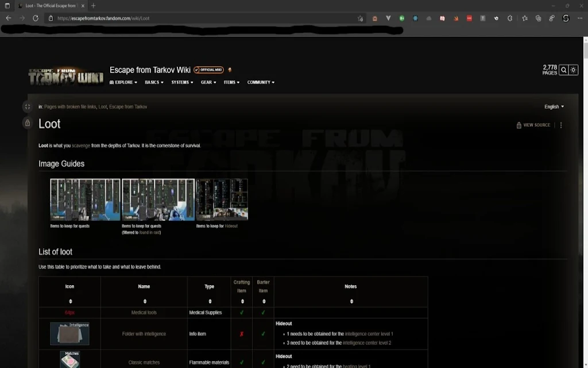Expand the Community menu
Image resolution: width=588 pixels, height=368 pixels.
click(x=261, y=82)
